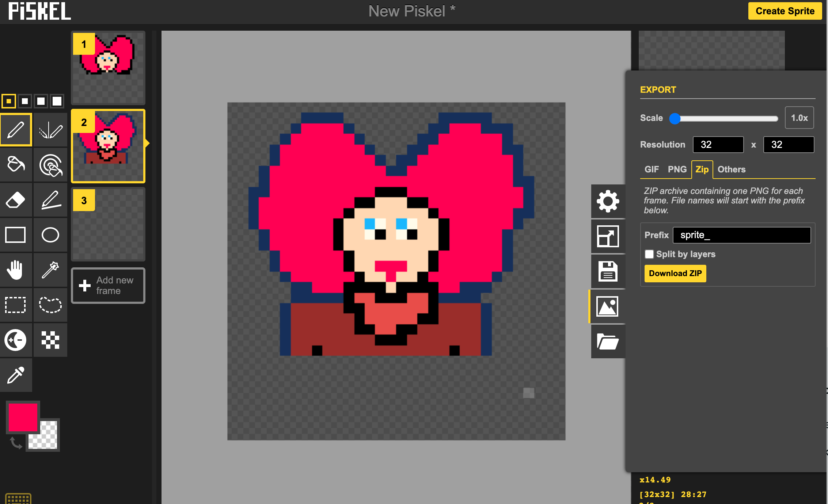Screen dimensions: 828x504
Task: Select frame 3 thumbnail
Action: [108, 224]
